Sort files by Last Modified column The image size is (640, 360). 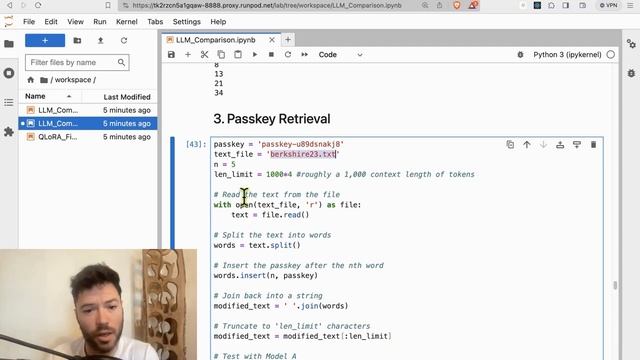click(x=120, y=97)
